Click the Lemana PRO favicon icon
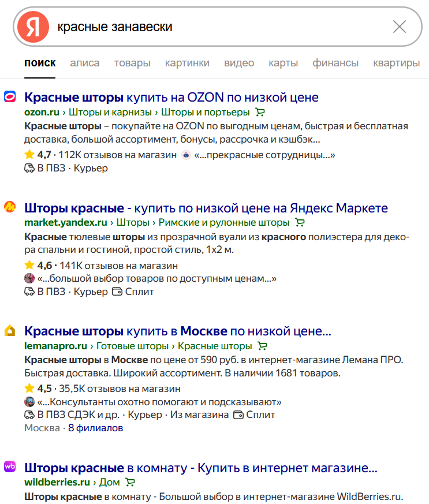The width and height of the screenshot is (429, 504). [10, 330]
